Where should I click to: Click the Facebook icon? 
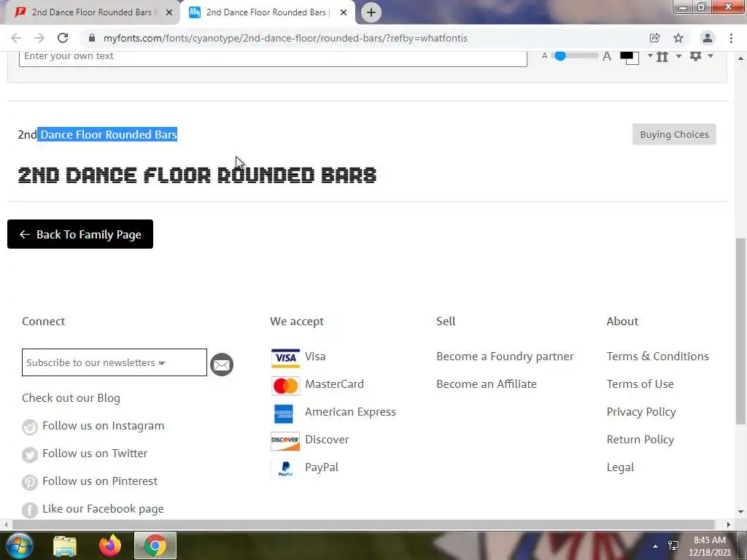point(29,510)
